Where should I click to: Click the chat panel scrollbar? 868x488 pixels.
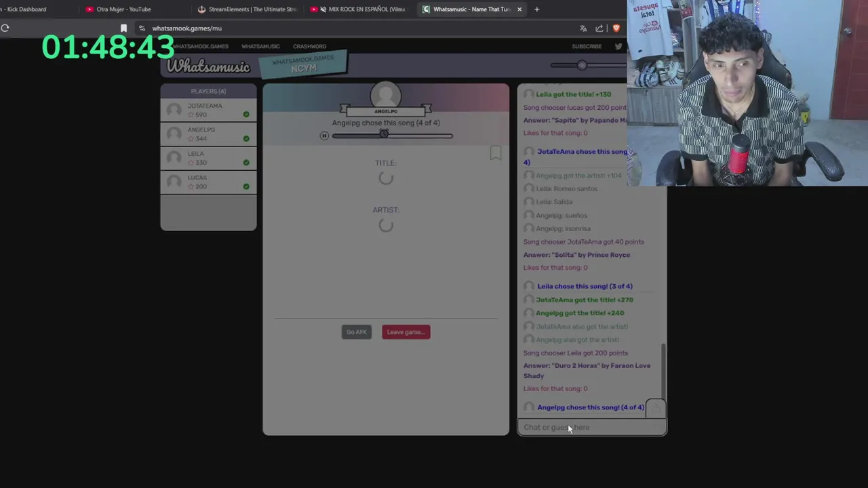663,371
